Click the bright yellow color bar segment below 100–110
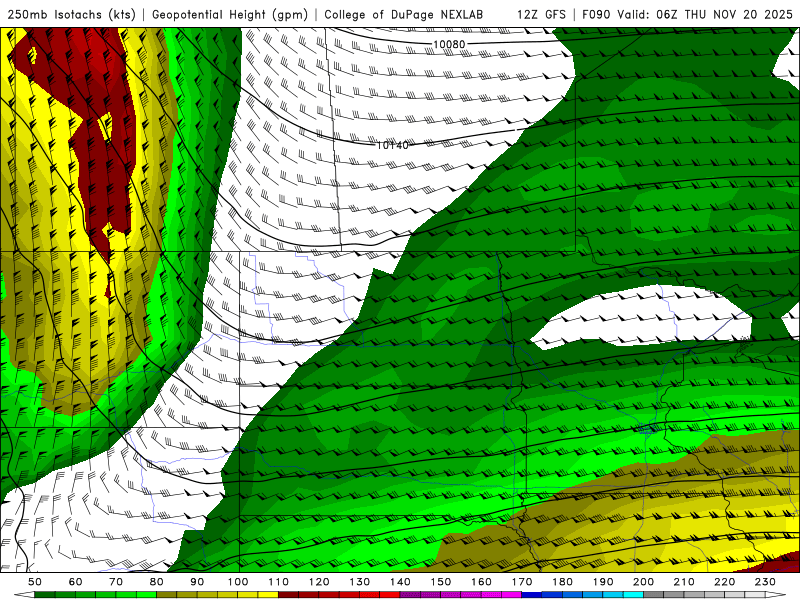This screenshot has width=800, height=600. [268, 594]
